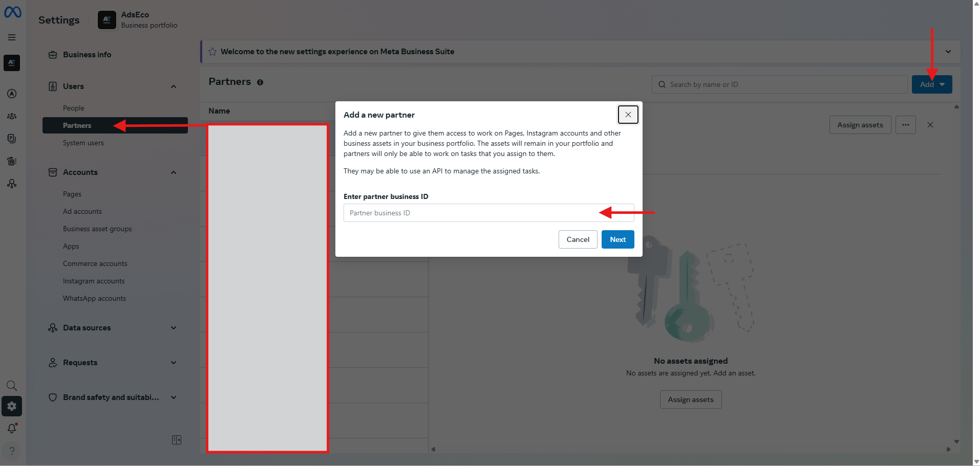This screenshot has height=466, width=980.
Task: Click the Meta logo icon
Action: (x=13, y=12)
